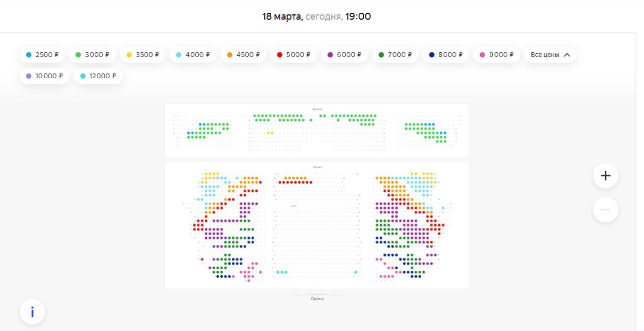Click the date 18 марта, сегодня, 19:00

pos(316,16)
